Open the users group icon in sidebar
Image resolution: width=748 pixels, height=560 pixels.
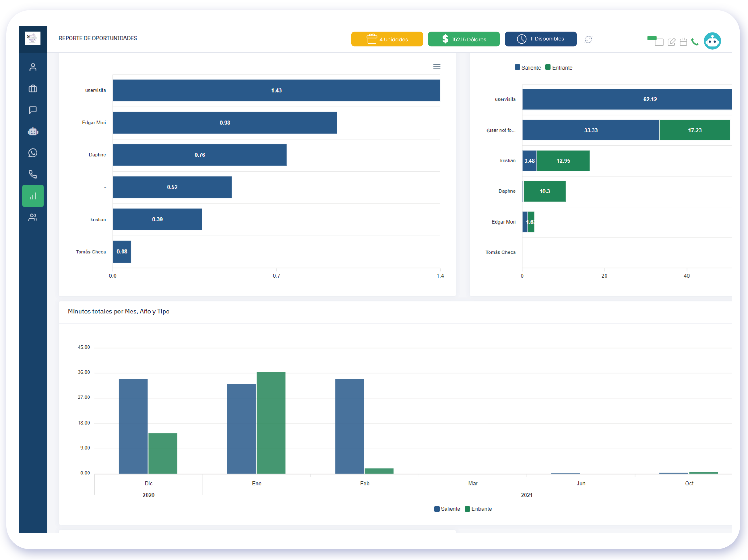click(33, 218)
